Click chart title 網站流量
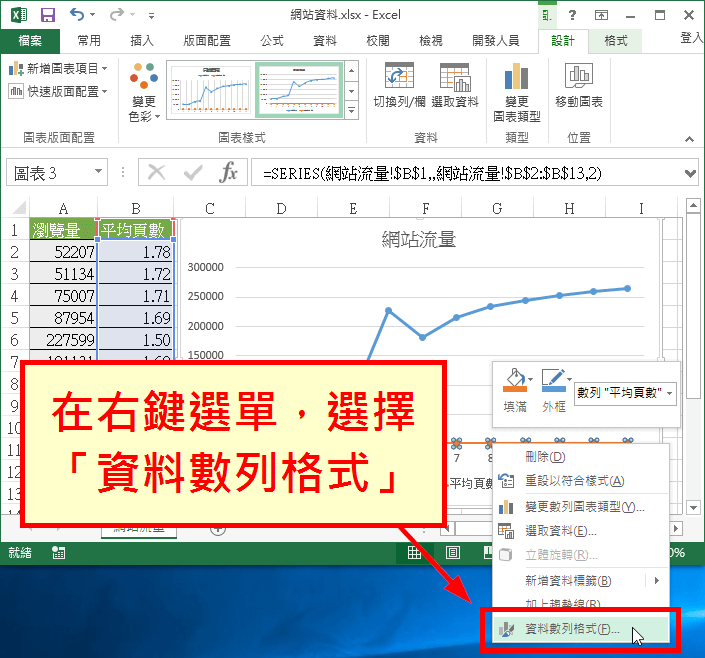 (x=419, y=239)
